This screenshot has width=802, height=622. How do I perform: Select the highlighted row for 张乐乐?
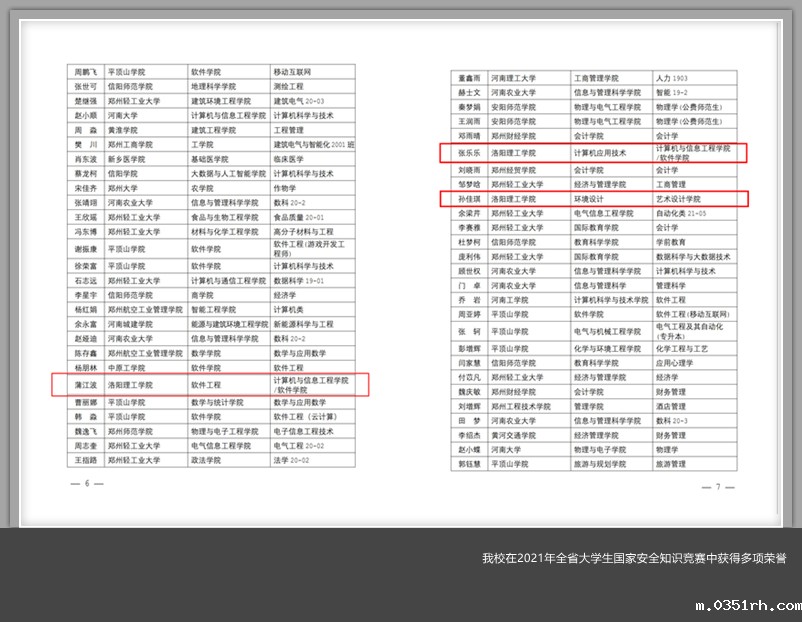click(594, 153)
